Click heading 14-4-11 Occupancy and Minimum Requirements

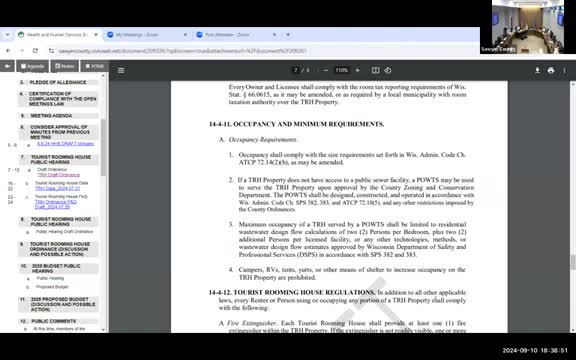296,124
